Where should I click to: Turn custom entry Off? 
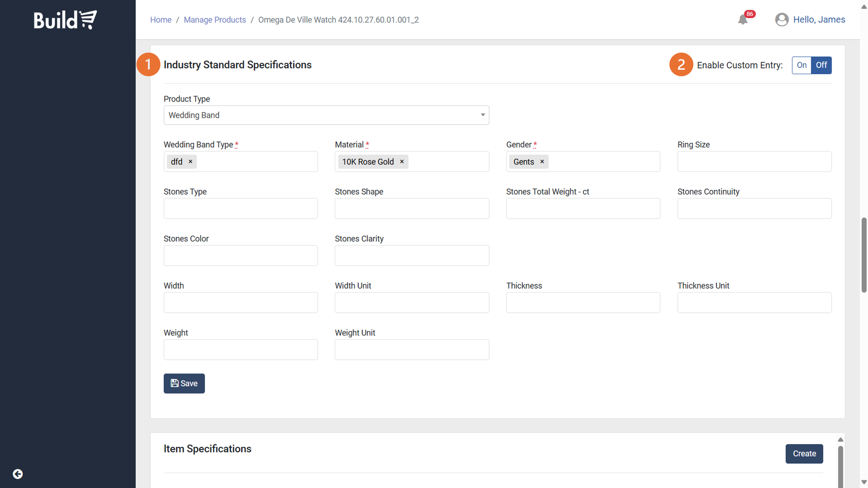tap(821, 65)
